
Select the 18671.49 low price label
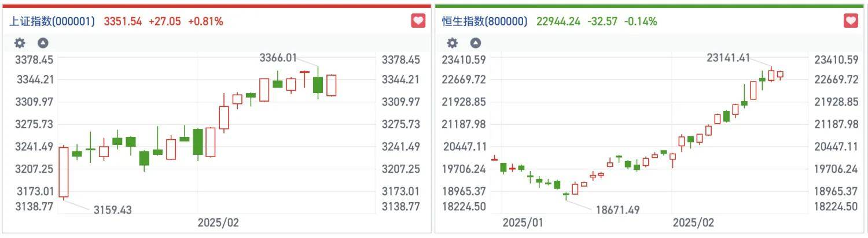[x=617, y=210]
